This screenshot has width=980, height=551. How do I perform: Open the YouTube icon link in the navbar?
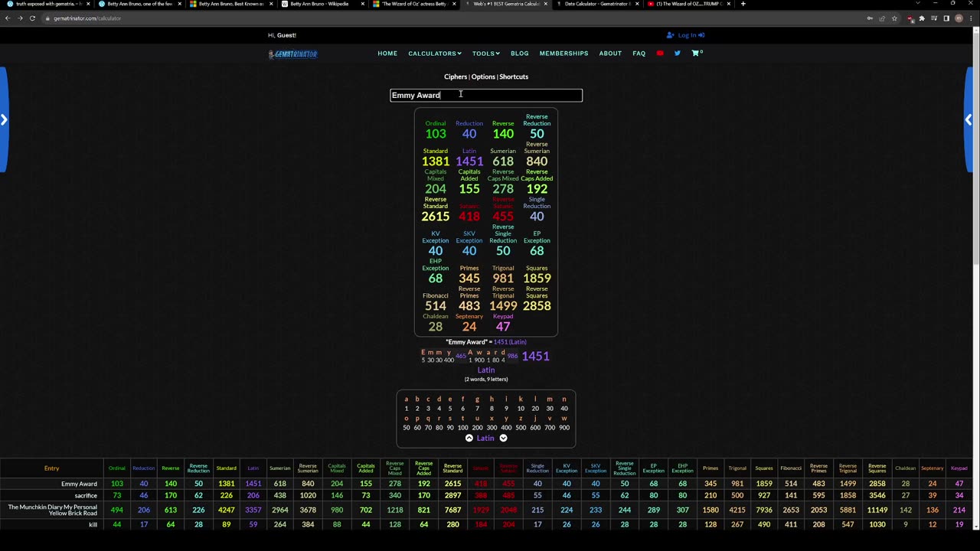point(660,54)
